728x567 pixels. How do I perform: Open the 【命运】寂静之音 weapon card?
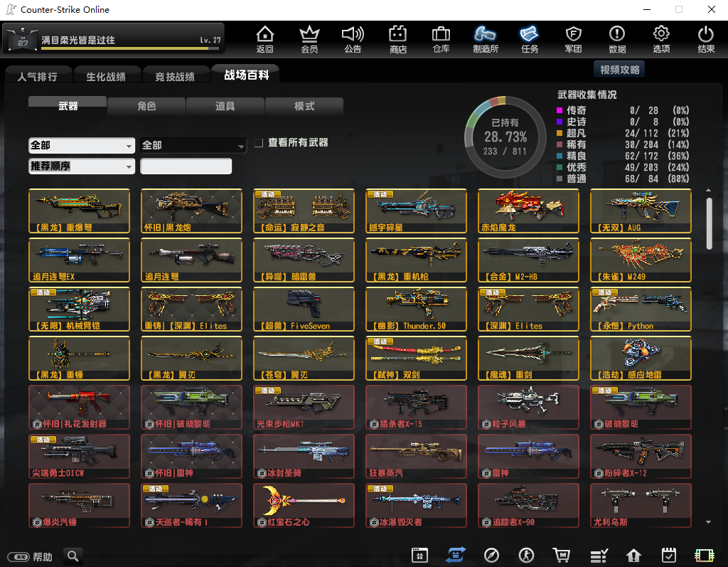[304, 211]
